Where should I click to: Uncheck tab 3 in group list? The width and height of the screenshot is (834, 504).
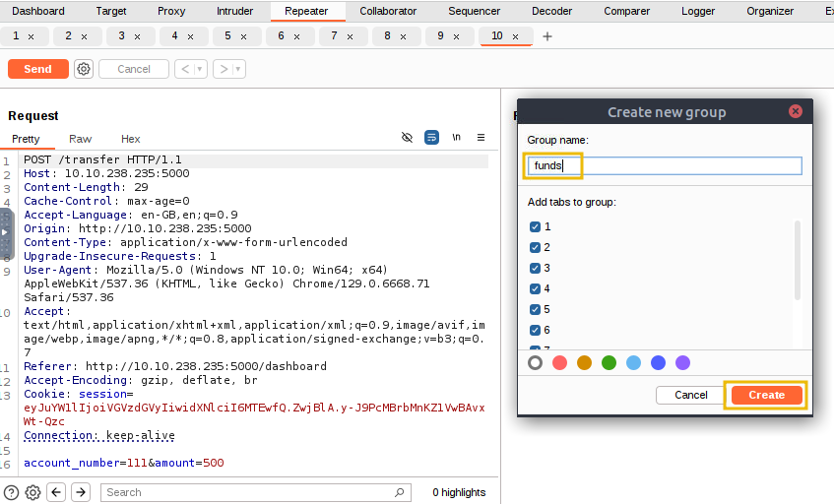[535, 269]
